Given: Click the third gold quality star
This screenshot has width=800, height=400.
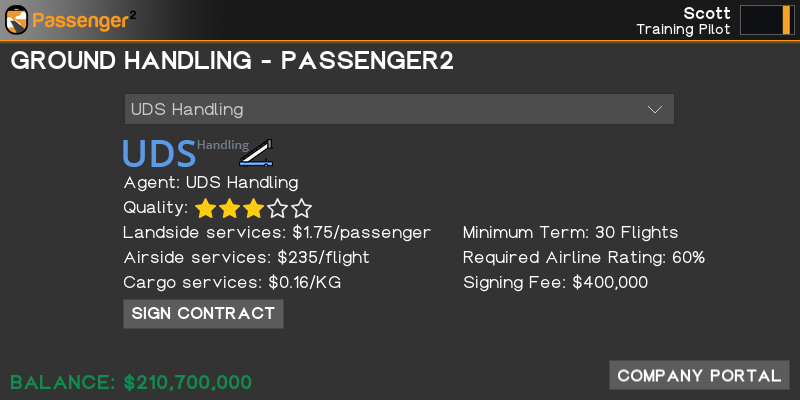Looking at the screenshot, I should [254, 208].
